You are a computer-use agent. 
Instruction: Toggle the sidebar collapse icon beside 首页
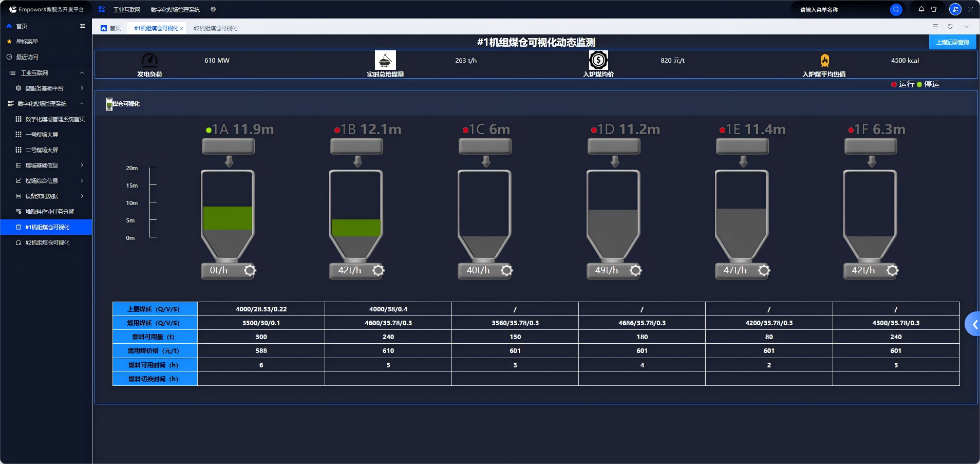(x=83, y=26)
